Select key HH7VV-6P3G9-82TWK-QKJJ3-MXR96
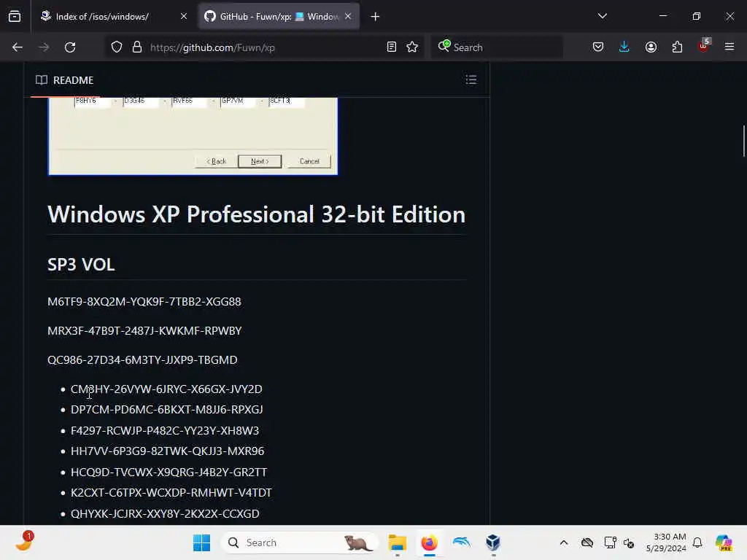Viewport: 747px width, 560px height. coord(167,451)
